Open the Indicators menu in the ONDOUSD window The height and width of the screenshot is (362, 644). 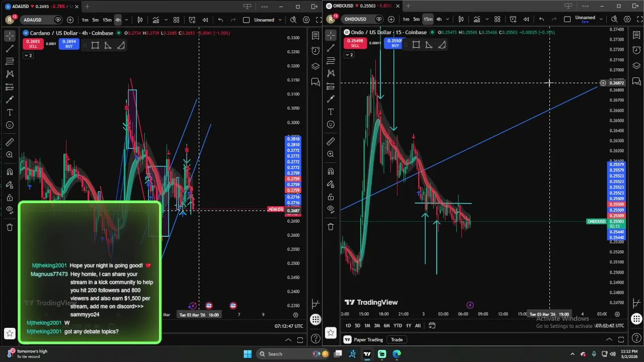pos(476,19)
